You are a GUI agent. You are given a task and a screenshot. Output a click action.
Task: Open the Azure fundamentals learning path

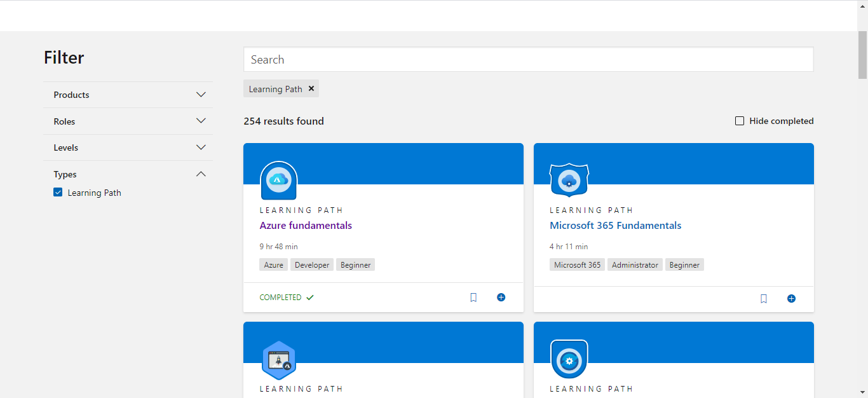(x=306, y=225)
